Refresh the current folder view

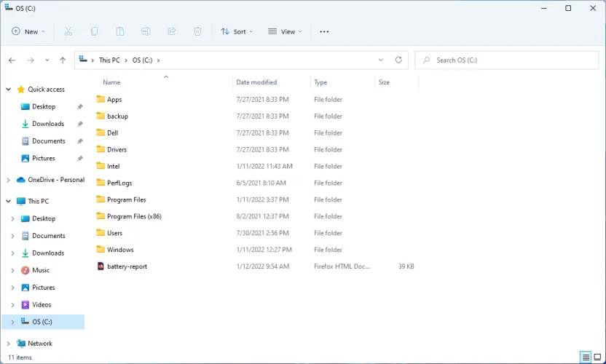(x=398, y=60)
